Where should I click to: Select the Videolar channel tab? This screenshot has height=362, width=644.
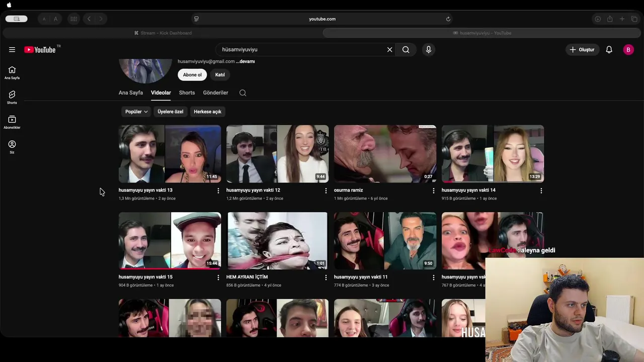click(161, 93)
